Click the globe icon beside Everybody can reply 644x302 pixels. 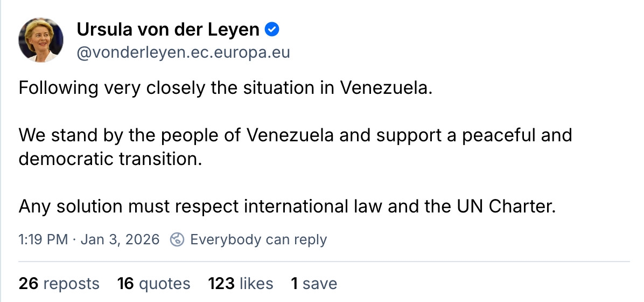coord(177,239)
